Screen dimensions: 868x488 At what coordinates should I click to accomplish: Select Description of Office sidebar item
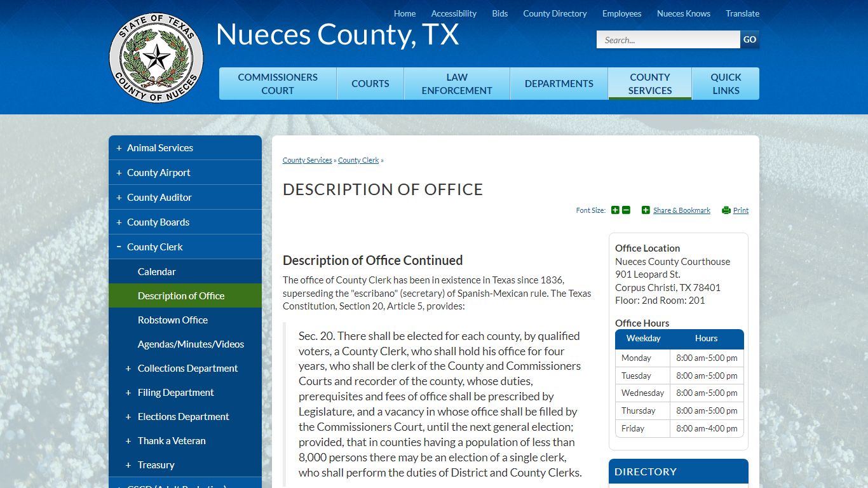[185, 295]
